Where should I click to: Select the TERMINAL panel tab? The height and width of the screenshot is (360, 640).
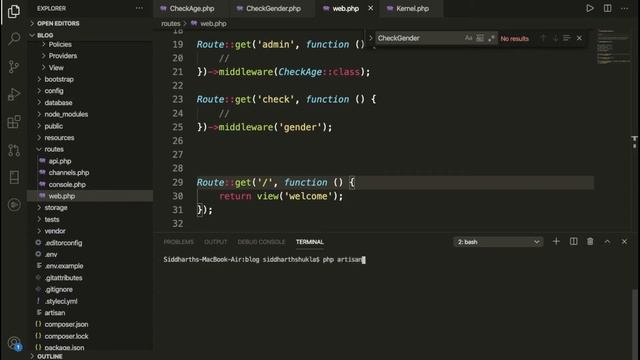coord(310,242)
